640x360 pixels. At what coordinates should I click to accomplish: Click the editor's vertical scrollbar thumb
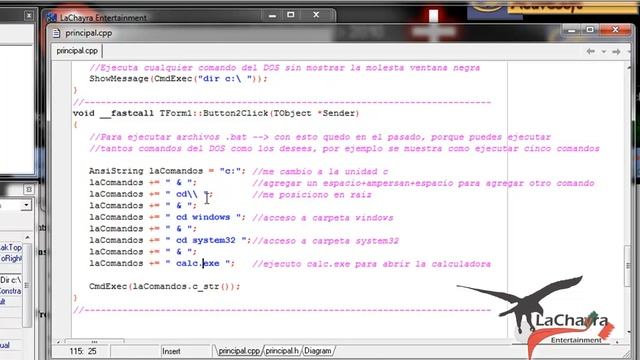(628, 266)
